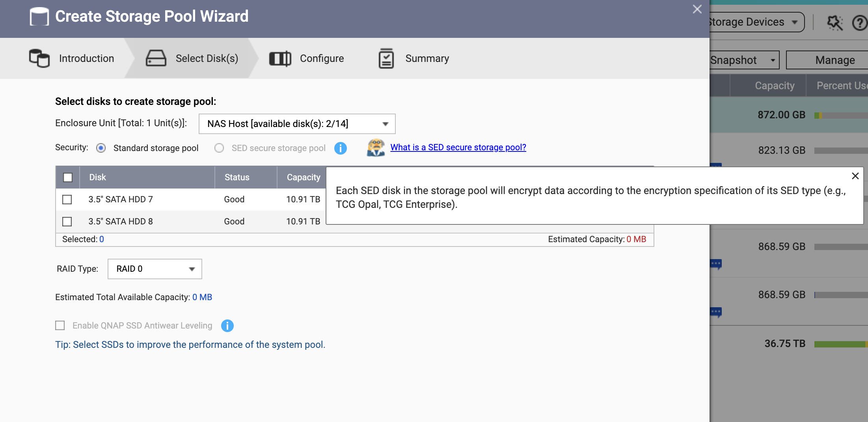Click the Summary clipboard icon
This screenshot has width=868, height=422.
click(x=386, y=59)
